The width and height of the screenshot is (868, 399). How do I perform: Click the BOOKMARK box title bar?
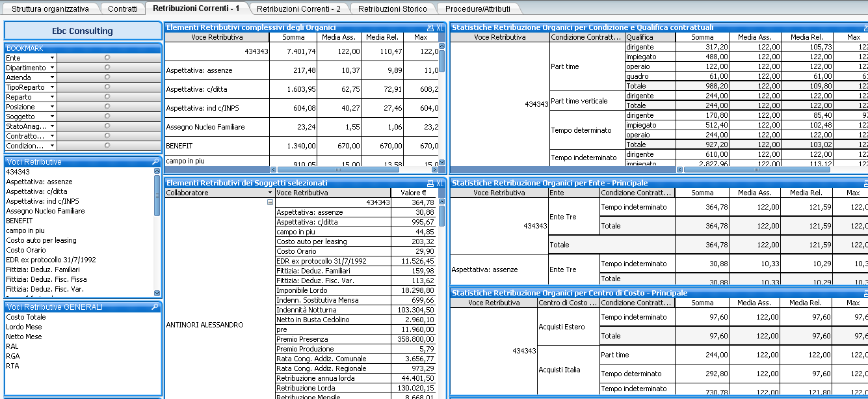click(83, 48)
